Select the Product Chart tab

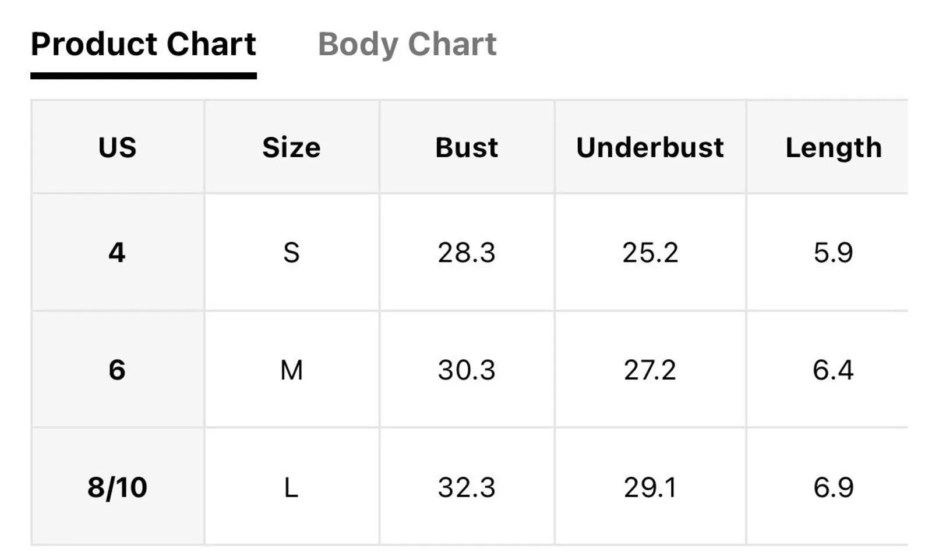[x=143, y=44]
